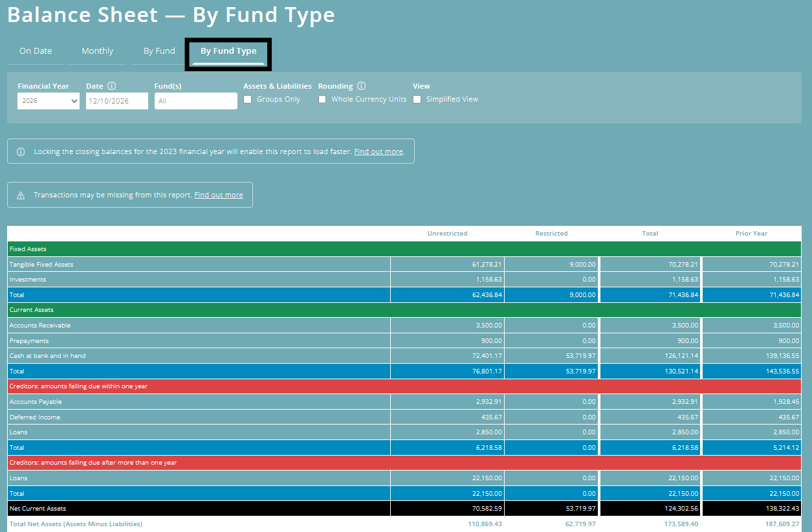The image size is (812, 532).
Task: Click the Fund(s) input field
Action: click(196, 101)
